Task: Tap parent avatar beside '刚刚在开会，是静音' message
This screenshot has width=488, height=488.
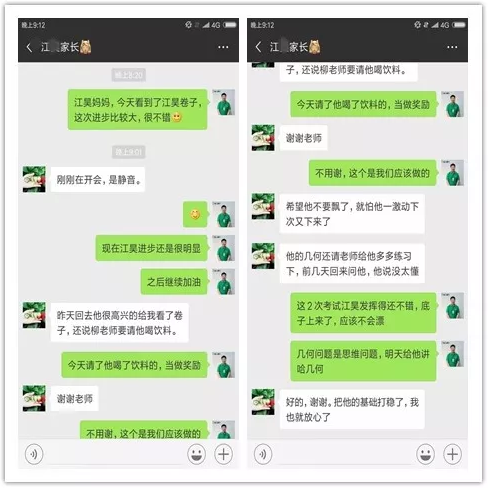Action: [34, 179]
